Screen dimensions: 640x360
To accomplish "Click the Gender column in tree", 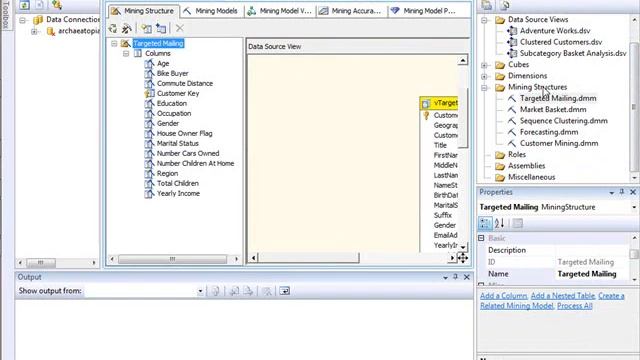I will click(x=168, y=123).
